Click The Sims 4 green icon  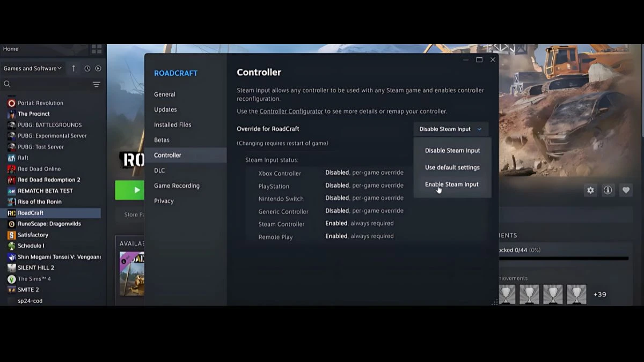click(x=11, y=279)
